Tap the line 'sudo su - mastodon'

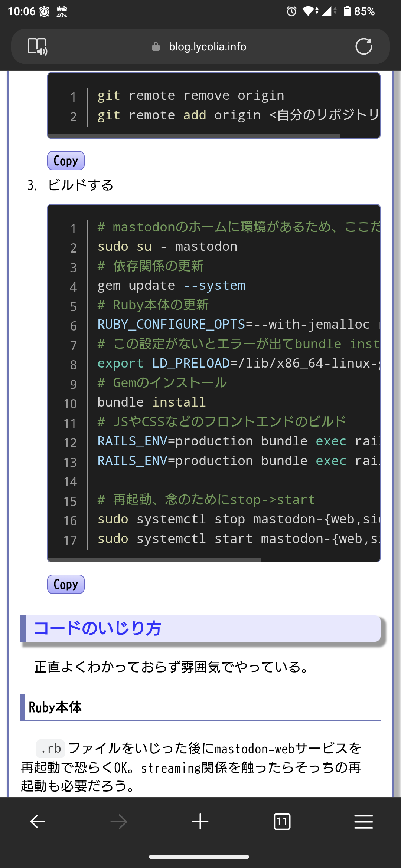[x=167, y=247]
